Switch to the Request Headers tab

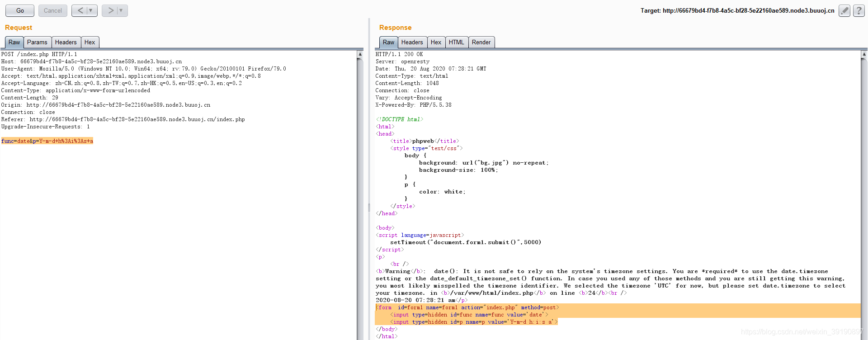point(66,42)
